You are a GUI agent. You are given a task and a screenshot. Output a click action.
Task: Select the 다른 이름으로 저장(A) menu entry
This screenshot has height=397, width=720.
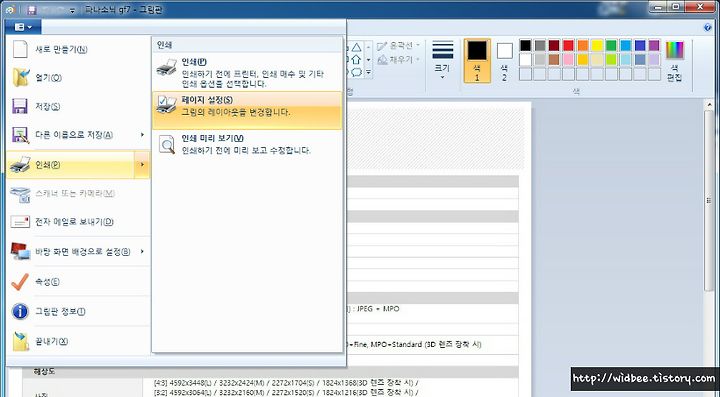(71, 135)
